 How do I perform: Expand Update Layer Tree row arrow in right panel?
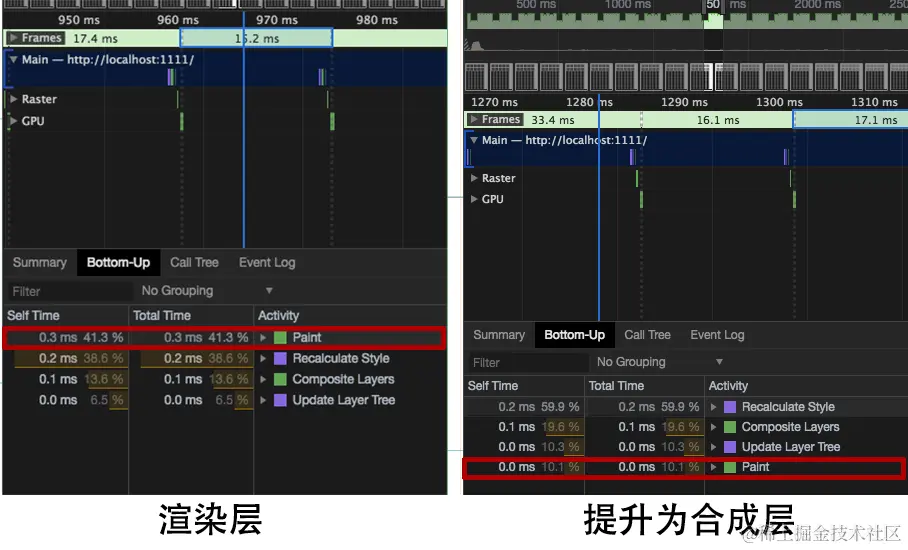713,447
